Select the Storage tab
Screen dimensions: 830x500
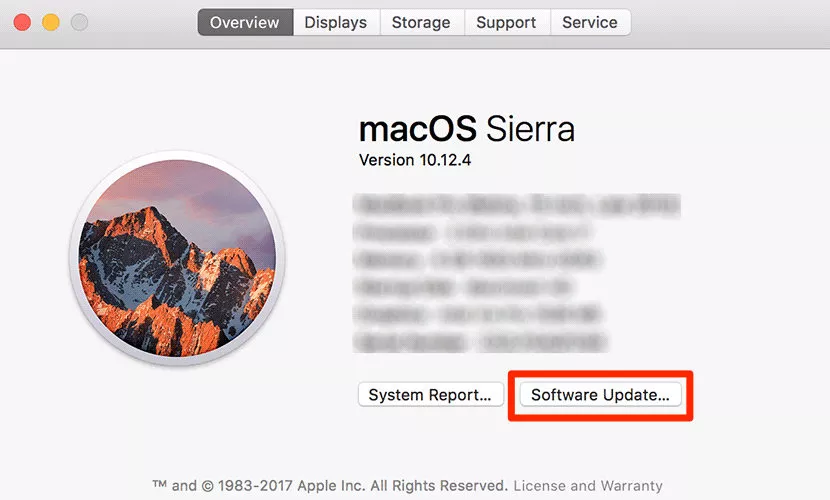pyautogui.click(x=421, y=22)
